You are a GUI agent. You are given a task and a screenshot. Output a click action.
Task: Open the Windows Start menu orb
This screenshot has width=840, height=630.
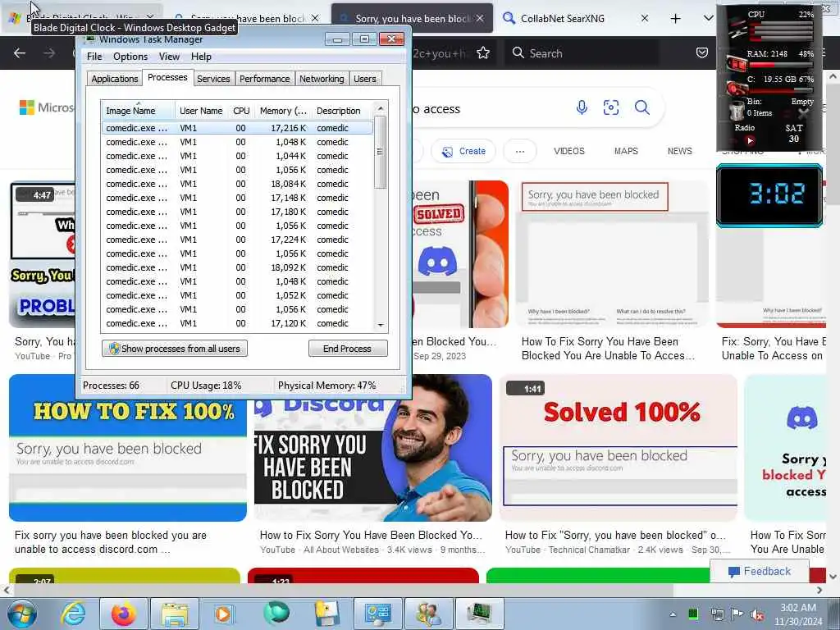coord(22,614)
